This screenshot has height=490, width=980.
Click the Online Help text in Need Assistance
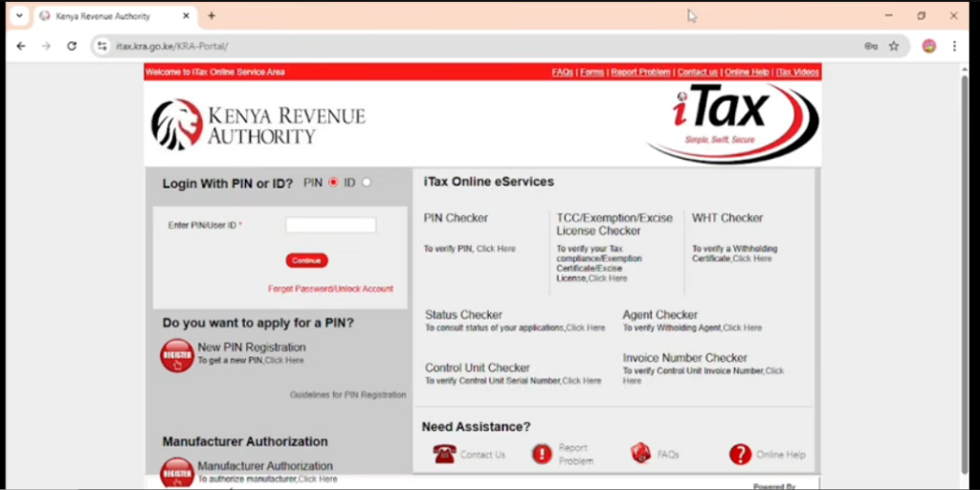click(x=781, y=455)
